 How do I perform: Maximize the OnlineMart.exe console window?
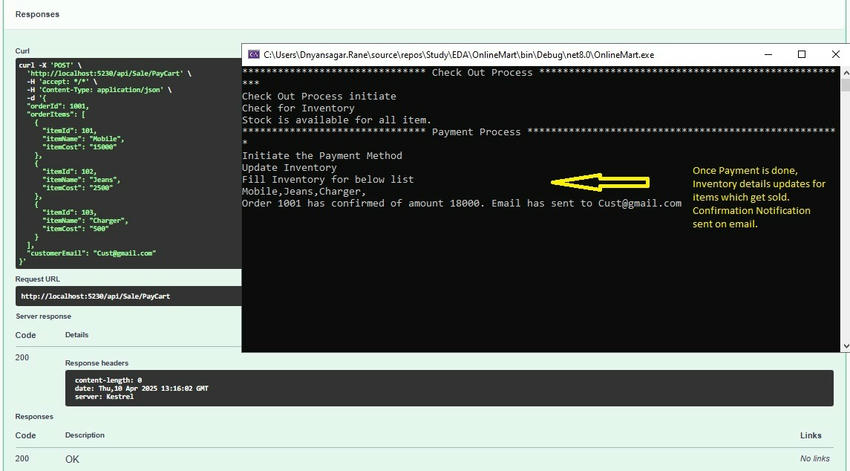tap(801, 54)
